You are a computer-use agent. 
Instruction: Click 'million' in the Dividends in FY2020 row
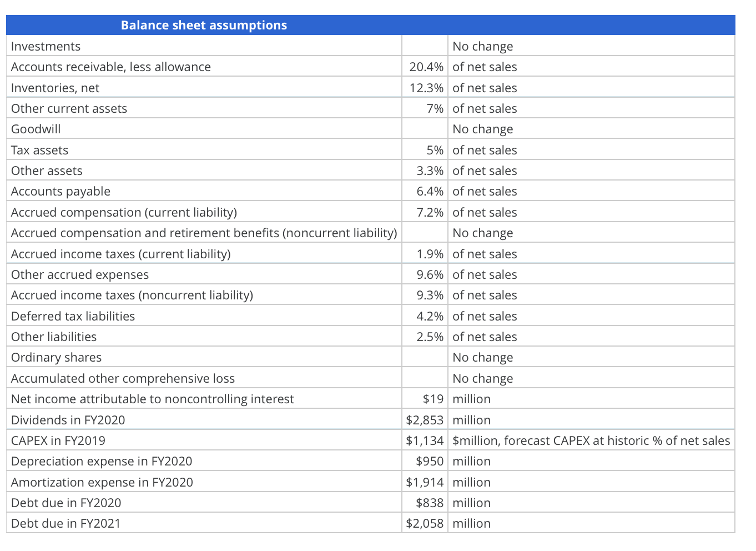[472, 420]
